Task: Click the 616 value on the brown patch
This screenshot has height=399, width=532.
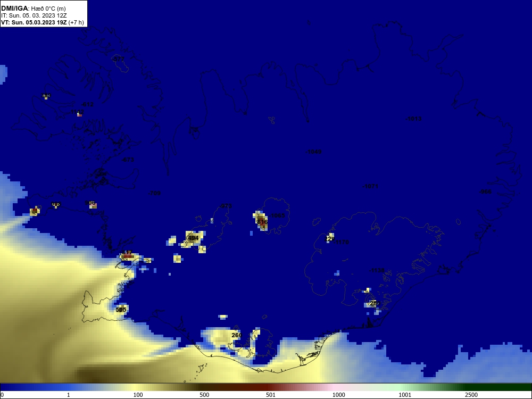Action: pos(262,222)
